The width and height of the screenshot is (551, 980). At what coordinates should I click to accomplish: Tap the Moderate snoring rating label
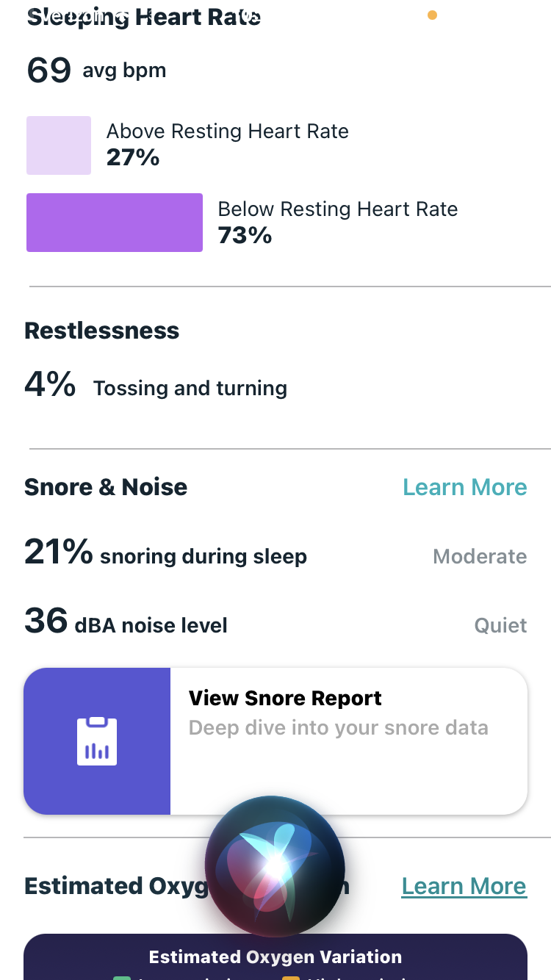pos(480,556)
